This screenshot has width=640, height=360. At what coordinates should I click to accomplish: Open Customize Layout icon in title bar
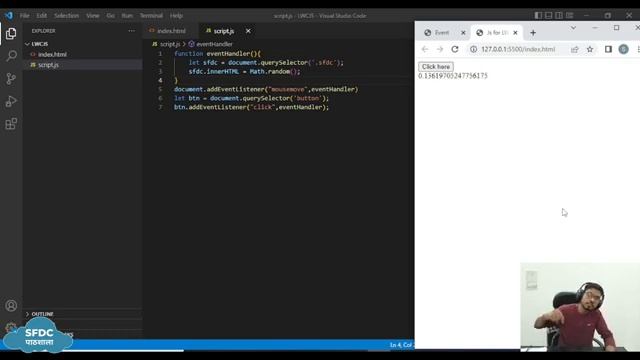pos(569,15)
